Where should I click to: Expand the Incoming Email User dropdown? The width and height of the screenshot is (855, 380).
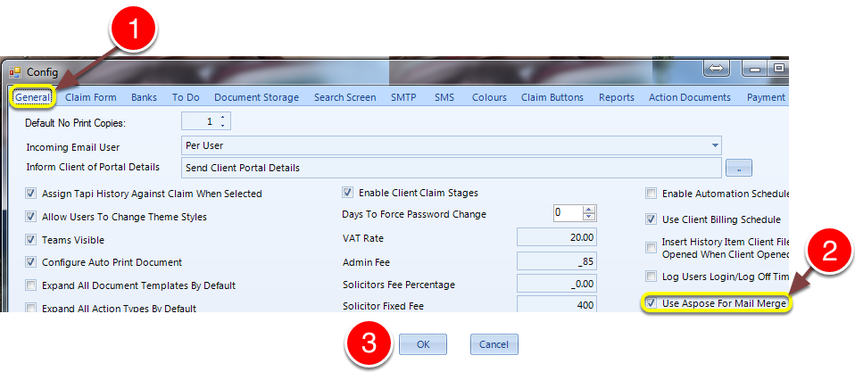714,146
